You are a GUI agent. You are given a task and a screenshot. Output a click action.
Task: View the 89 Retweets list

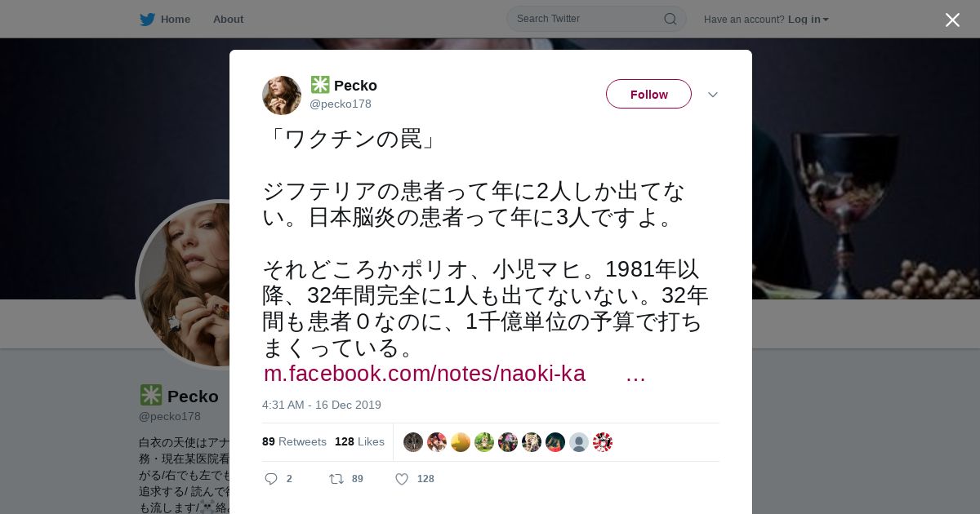pos(294,441)
